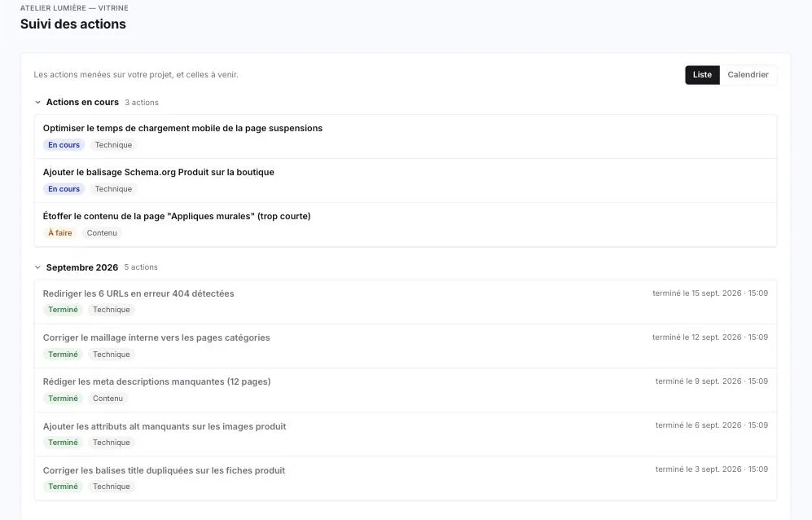Click "Technique" tag on the Schema.org row
This screenshot has height=520, width=812.
coord(113,189)
